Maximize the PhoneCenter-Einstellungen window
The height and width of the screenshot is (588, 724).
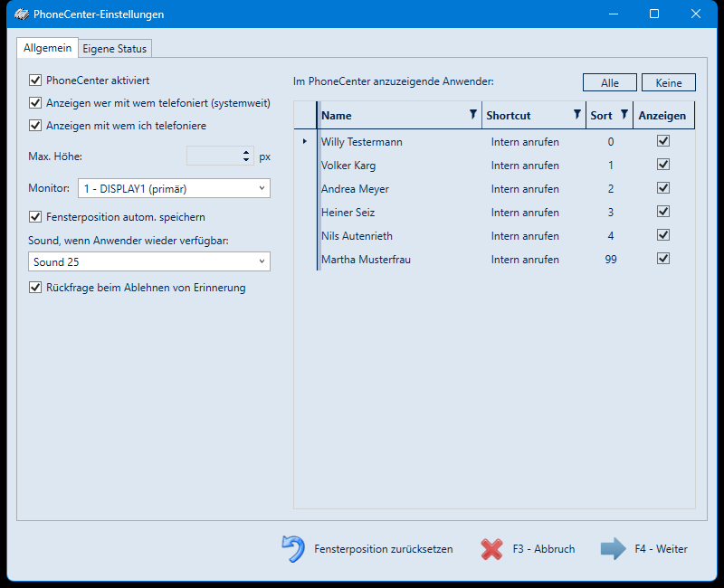[x=654, y=14]
